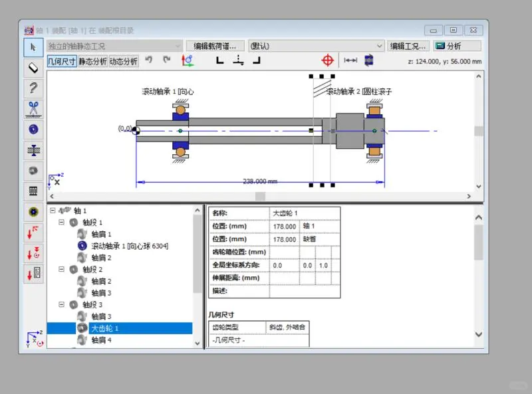The width and height of the screenshot is (532, 394).
Task: Redo the last action
Action: (166, 60)
